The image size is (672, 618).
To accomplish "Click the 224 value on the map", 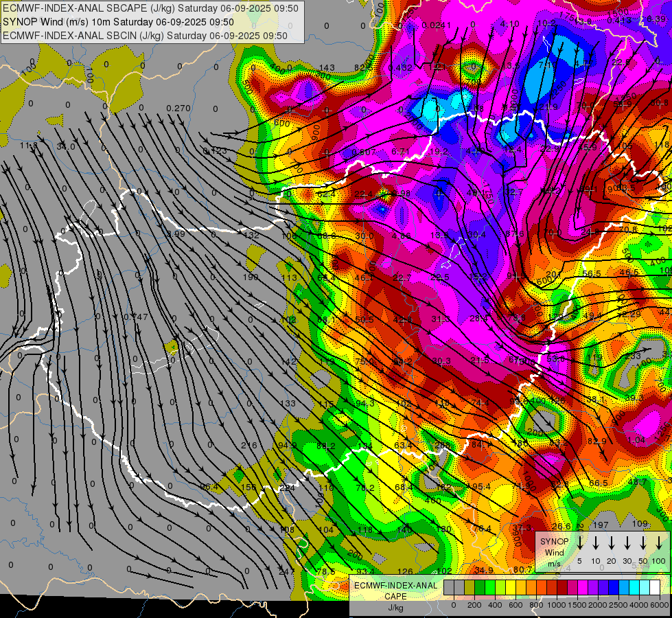I will tap(288, 488).
